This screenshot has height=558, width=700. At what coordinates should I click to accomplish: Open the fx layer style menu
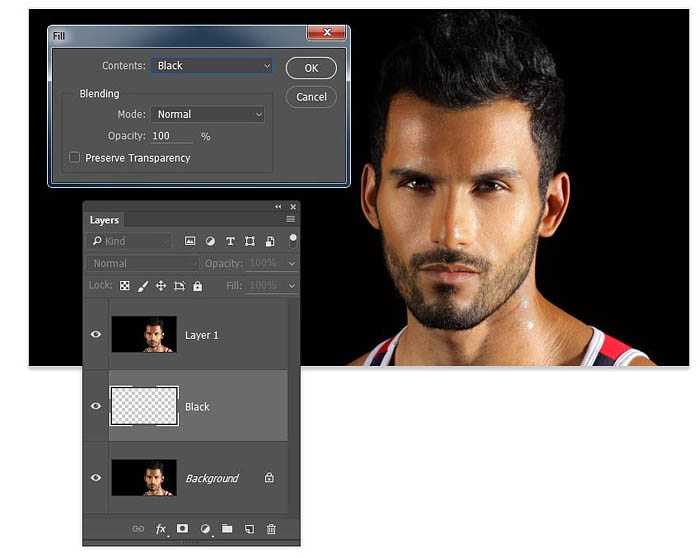(161, 529)
